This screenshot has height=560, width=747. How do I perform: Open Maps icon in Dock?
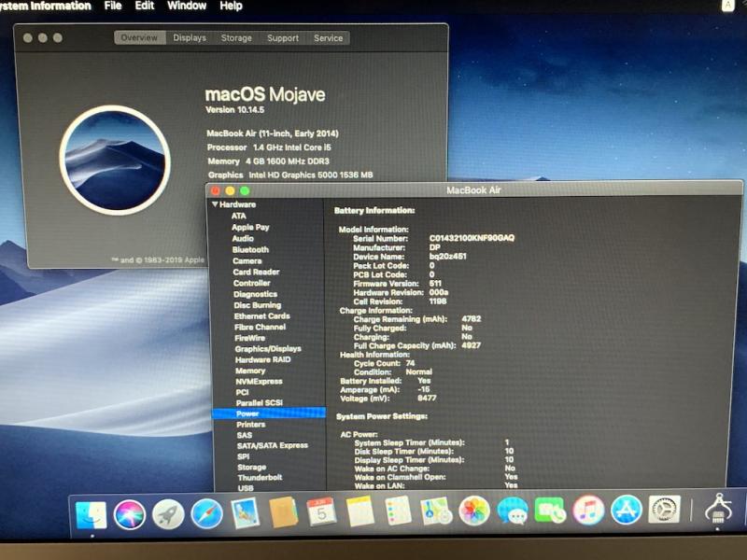point(436,511)
